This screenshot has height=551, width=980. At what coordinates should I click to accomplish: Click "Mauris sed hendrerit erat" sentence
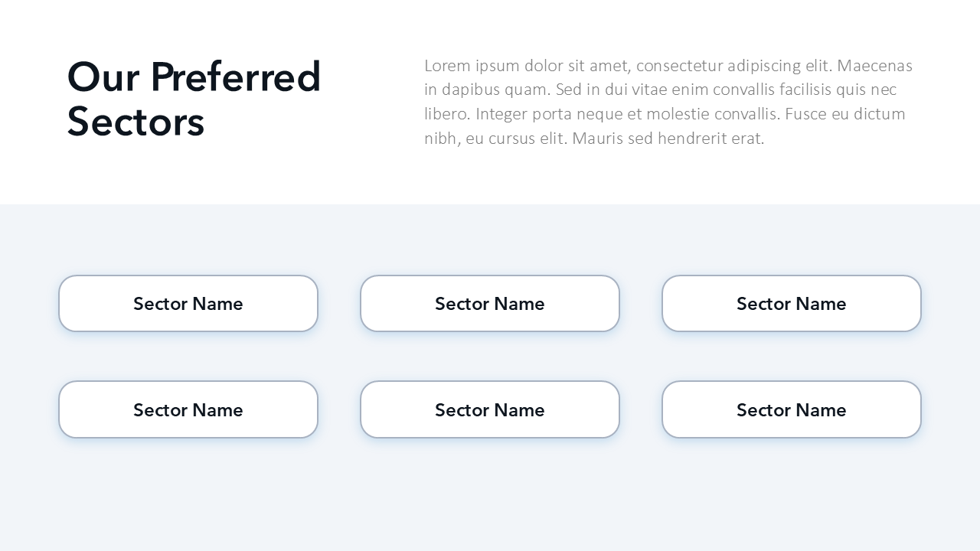668,139
